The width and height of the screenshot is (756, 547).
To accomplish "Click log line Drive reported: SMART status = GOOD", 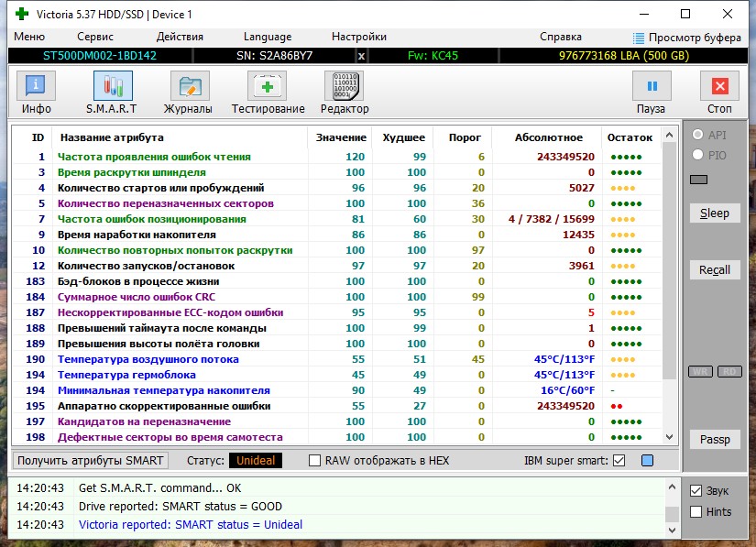I will [181, 506].
